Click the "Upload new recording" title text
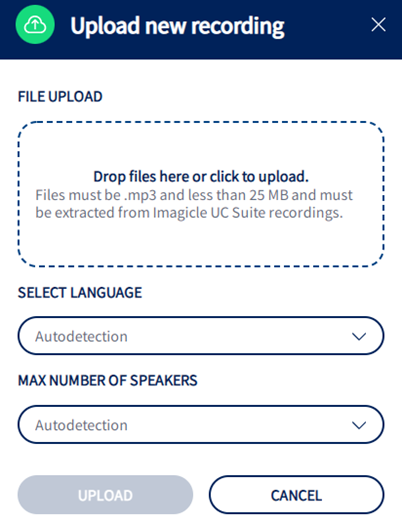 tap(177, 26)
